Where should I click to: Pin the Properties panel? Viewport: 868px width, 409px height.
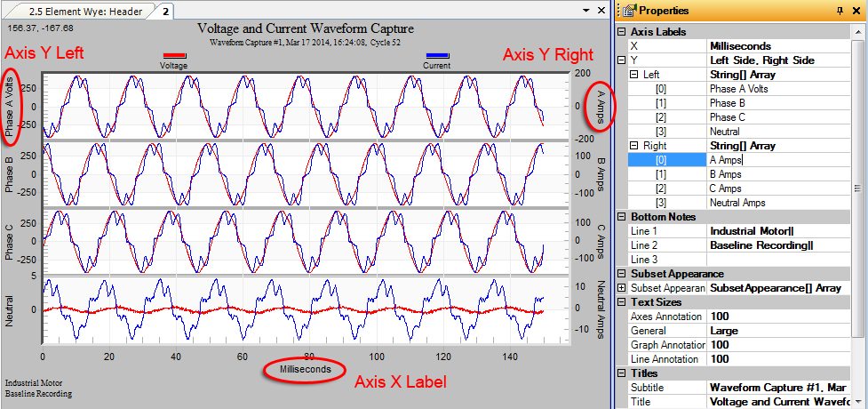point(840,11)
